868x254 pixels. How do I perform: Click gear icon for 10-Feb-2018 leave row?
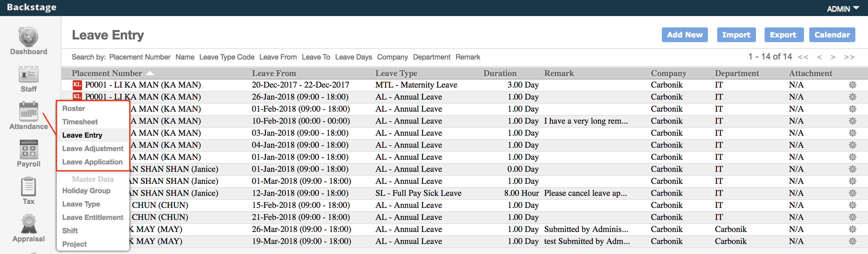(853, 121)
